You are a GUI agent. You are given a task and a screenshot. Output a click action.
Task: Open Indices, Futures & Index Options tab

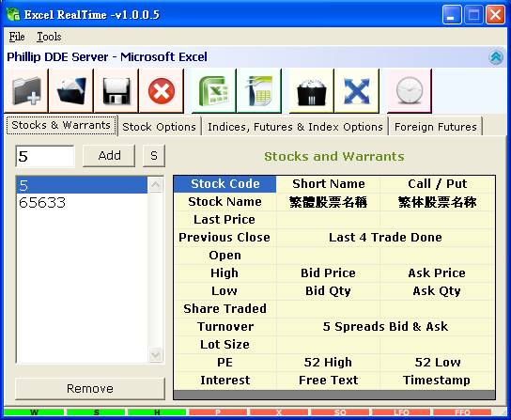pos(295,127)
